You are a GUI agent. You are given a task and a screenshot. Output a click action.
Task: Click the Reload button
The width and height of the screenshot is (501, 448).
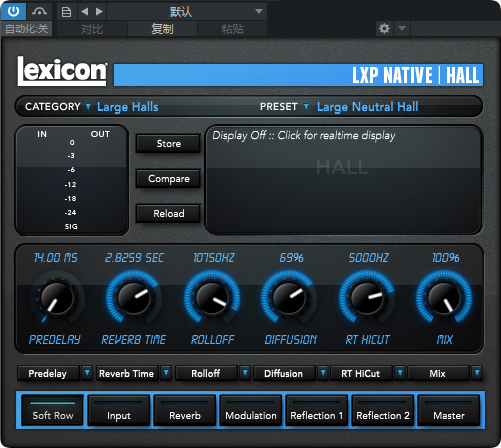[x=169, y=213]
